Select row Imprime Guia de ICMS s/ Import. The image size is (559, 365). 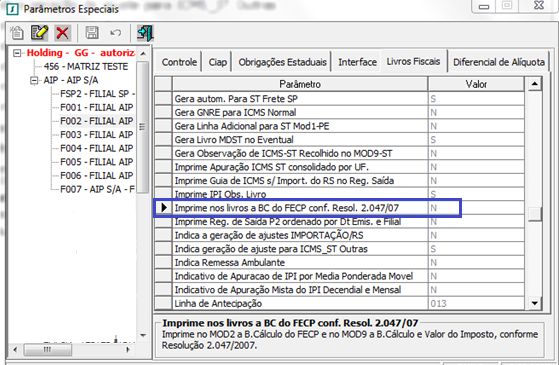pos(339,180)
